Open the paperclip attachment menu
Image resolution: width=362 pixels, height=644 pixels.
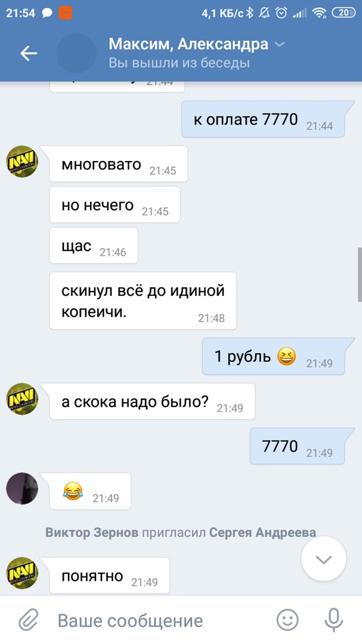point(29,620)
